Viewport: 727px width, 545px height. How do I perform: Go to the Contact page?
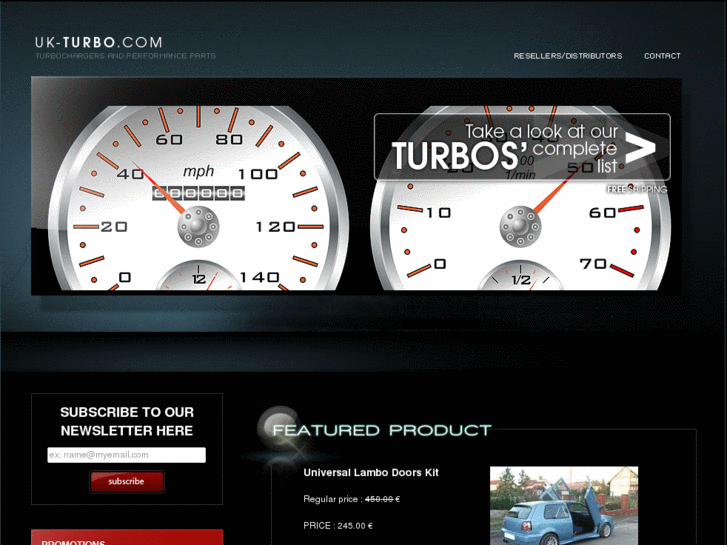click(x=662, y=56)
